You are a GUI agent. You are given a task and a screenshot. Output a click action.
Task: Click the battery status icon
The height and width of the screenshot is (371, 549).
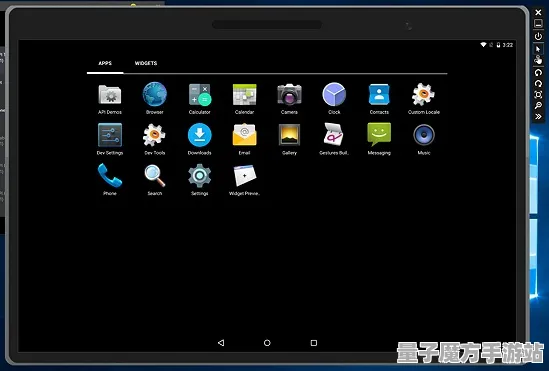498,45
